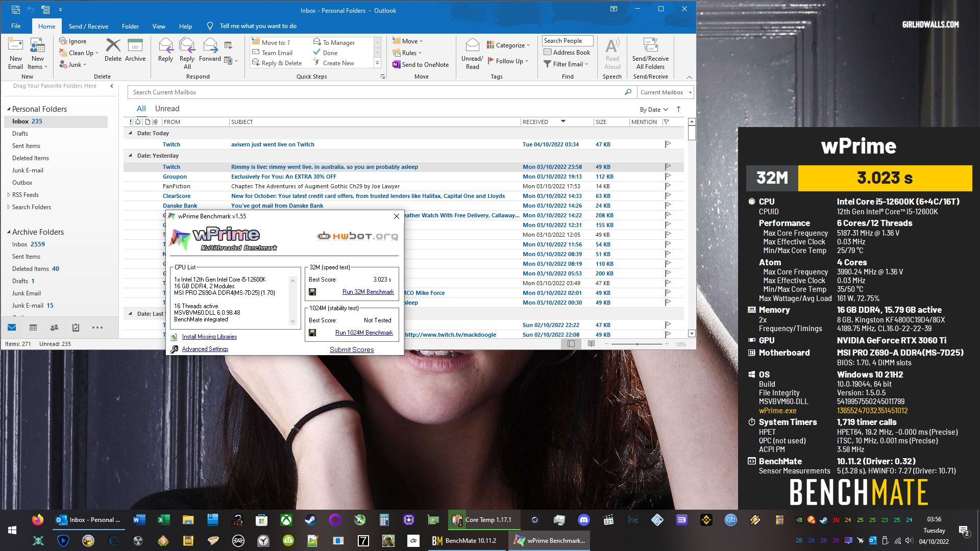The width and height of the screenshot is (980, 551).
Task: Launch Firefox from the taskbar
Action: pos(37,520)
